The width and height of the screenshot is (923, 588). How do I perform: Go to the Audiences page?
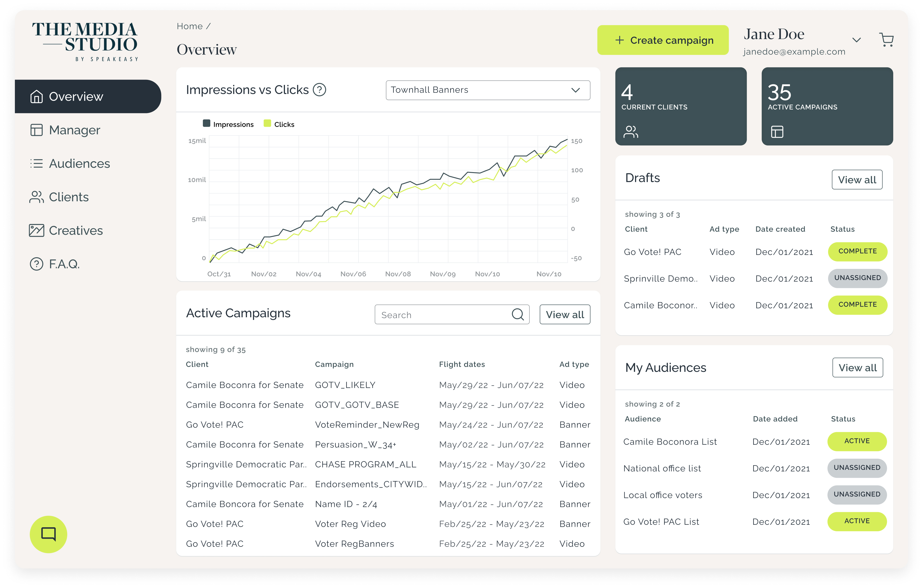click(79, 164)
